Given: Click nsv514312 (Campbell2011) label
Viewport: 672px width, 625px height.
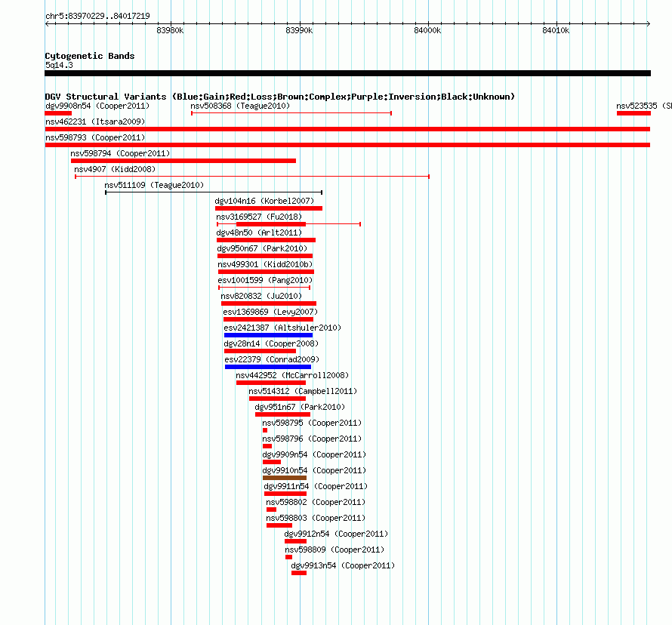Looking at the screenshot, I should click(303, 391).
